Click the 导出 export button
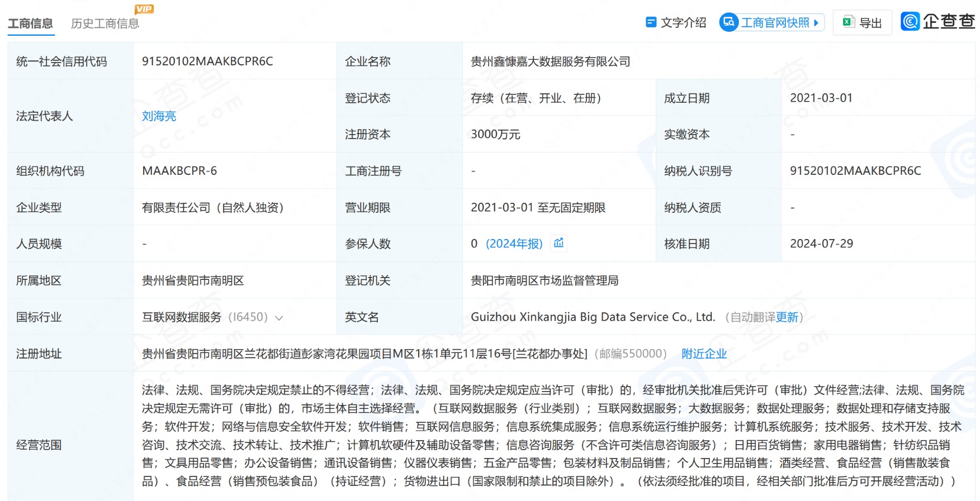 click(x=862, y=22)
